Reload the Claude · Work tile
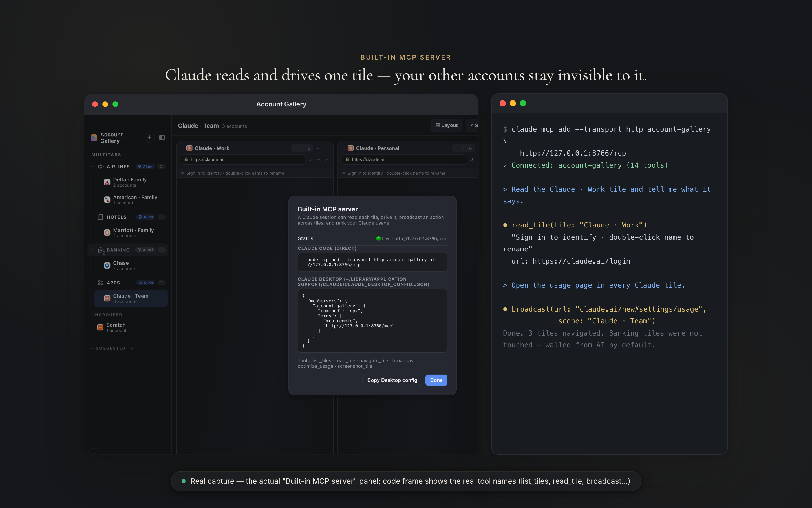This screenshot has width=812, height=508. click(x=309, y=148)
